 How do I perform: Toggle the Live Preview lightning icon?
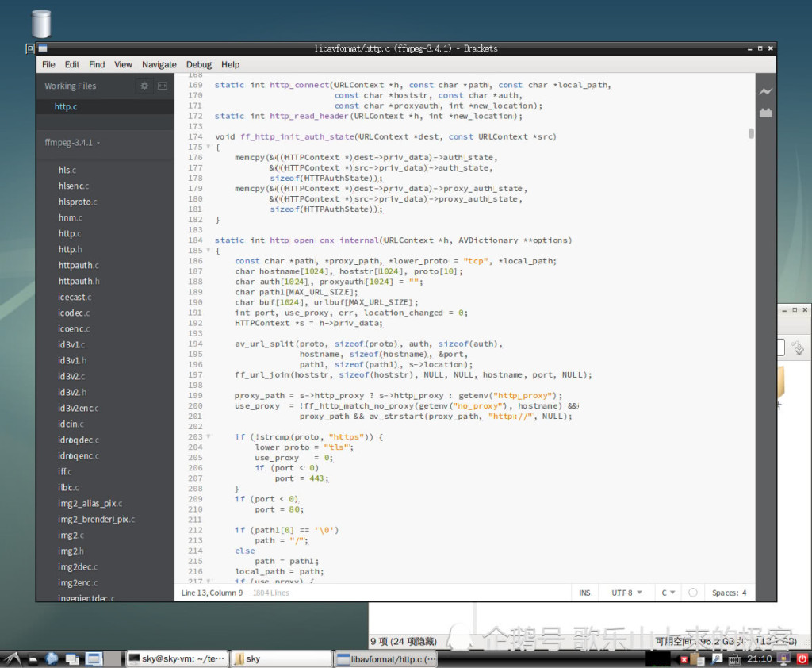point(765,92)
